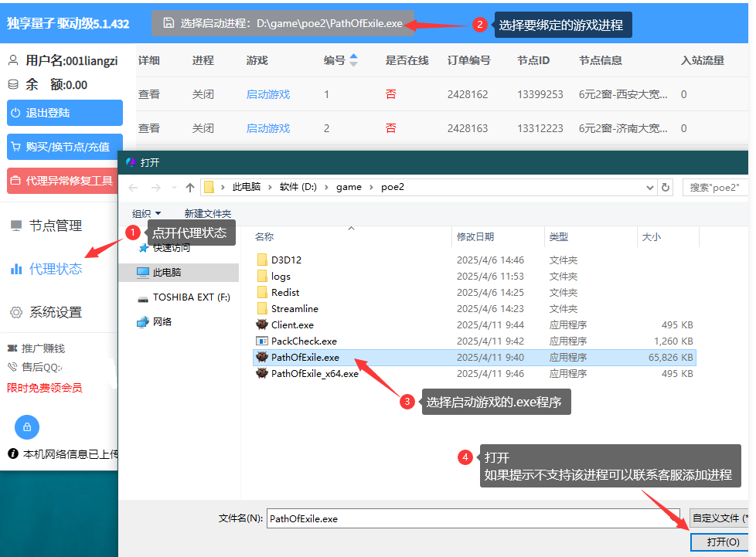Click 新建文件夹 in dialog toolbar
This screenshot has width=756, height=557.
coord(208,213)
